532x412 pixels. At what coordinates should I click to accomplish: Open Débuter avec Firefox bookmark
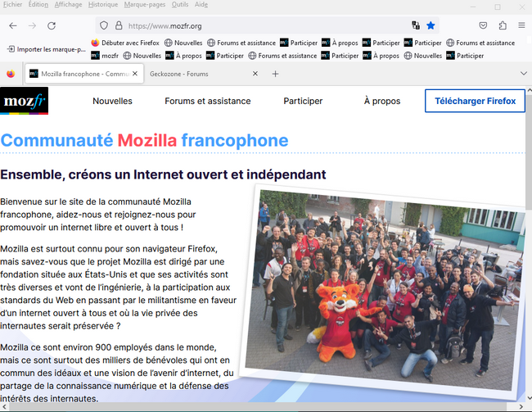pyautogui.click(x=125, y=43)
